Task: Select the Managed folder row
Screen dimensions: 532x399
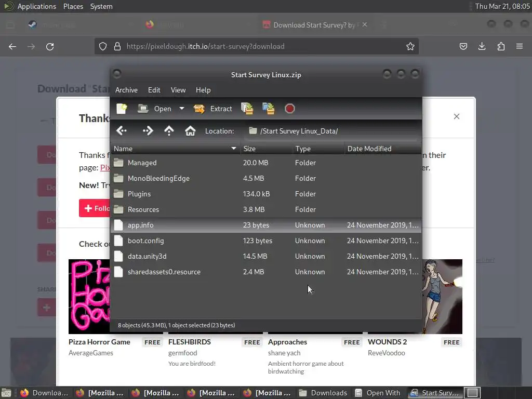Action: [x=266, y=163]
